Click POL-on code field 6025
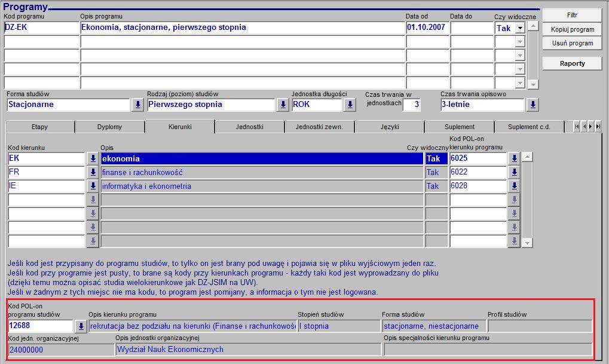This screenshot has height=364, width=609. 478,158
